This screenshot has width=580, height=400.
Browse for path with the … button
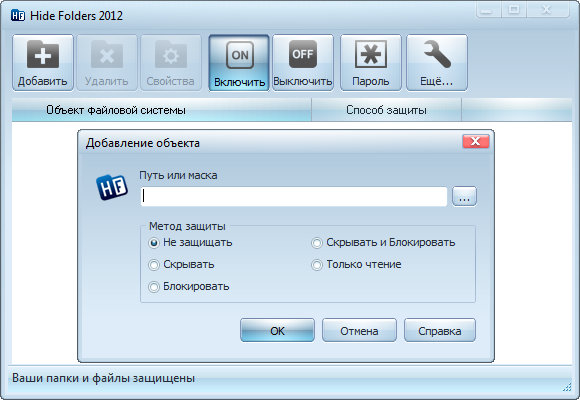464,196
